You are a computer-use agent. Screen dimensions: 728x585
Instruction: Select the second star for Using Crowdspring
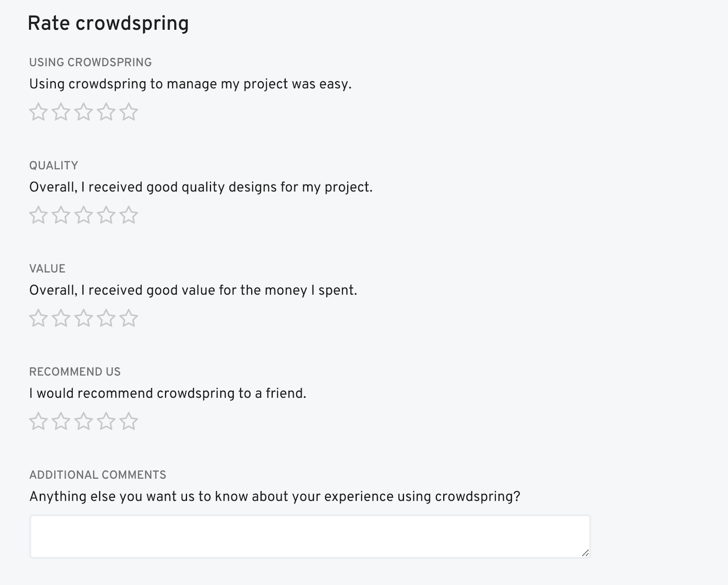pyautogui.click(x=60, y=111)
